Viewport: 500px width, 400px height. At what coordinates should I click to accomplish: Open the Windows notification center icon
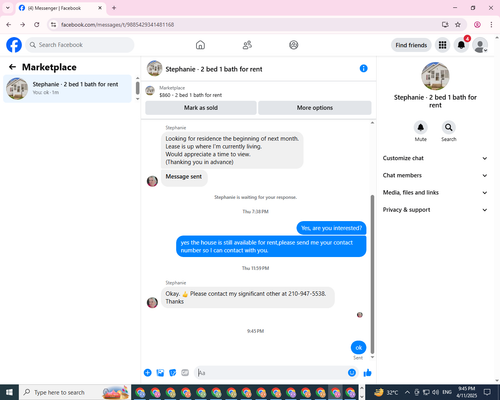pyautogui.click(x=487, y=392)
